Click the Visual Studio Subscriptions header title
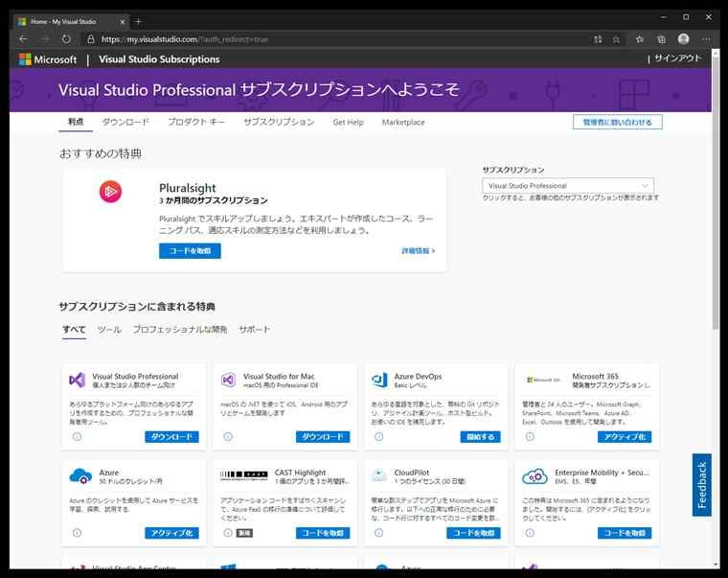 click(x=159, y=59)
